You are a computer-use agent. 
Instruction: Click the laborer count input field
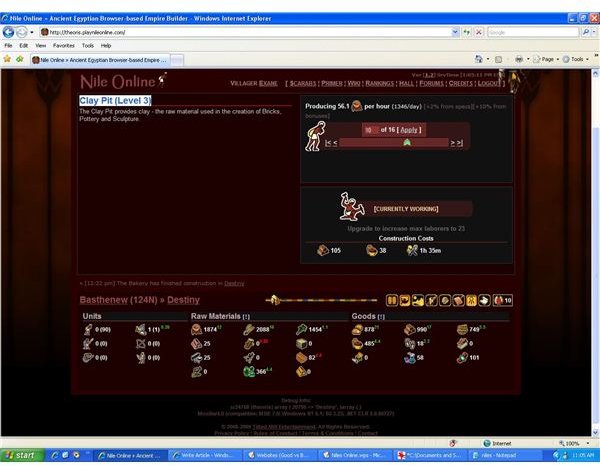[x=370, y=130]
